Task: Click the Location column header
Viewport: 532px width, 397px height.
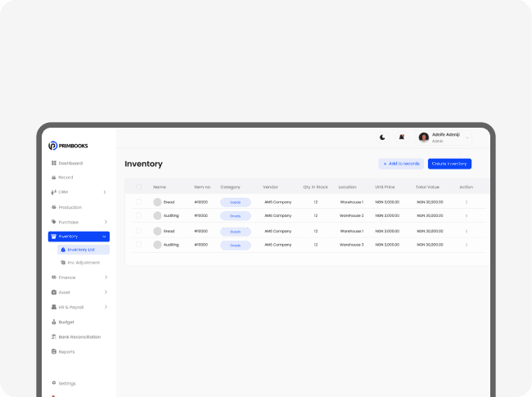Action: click(347, 187)
